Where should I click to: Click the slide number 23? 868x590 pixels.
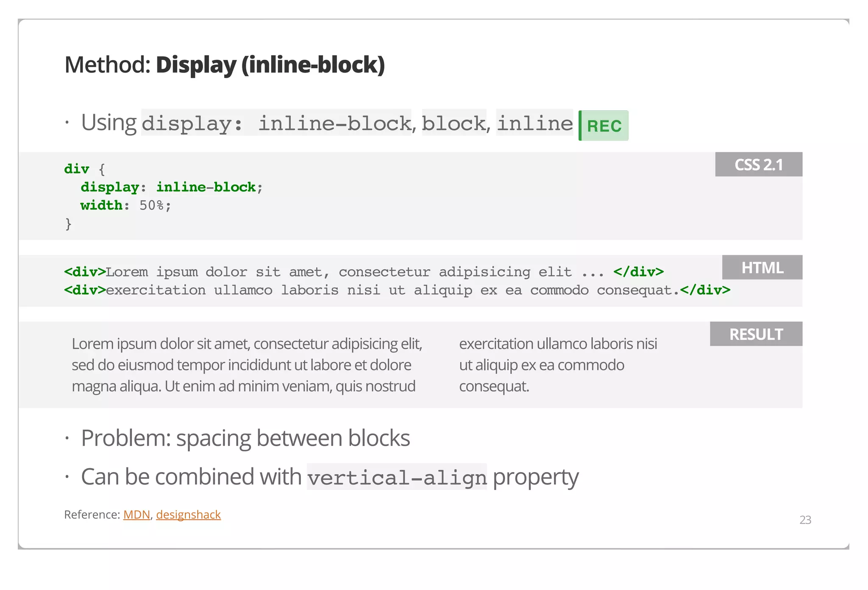805,520
